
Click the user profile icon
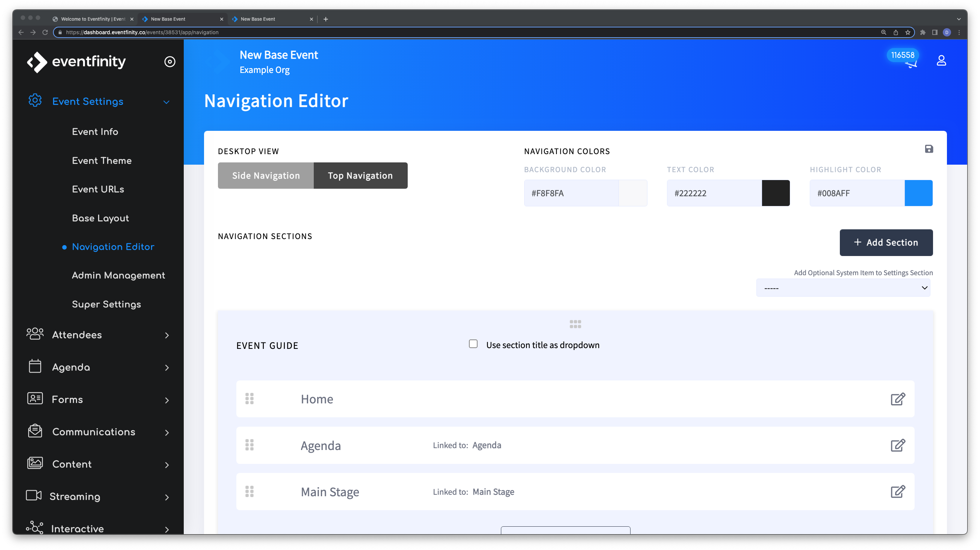pos(941,61)
